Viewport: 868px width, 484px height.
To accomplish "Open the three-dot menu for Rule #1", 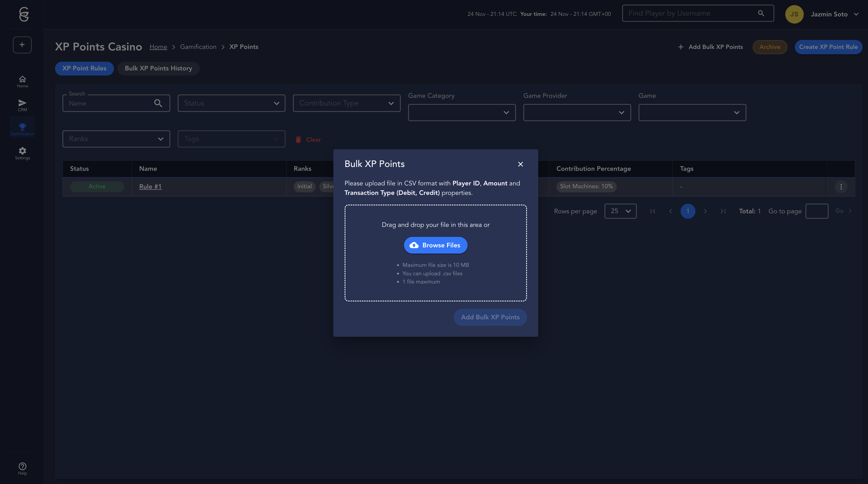I will (841, 186).
